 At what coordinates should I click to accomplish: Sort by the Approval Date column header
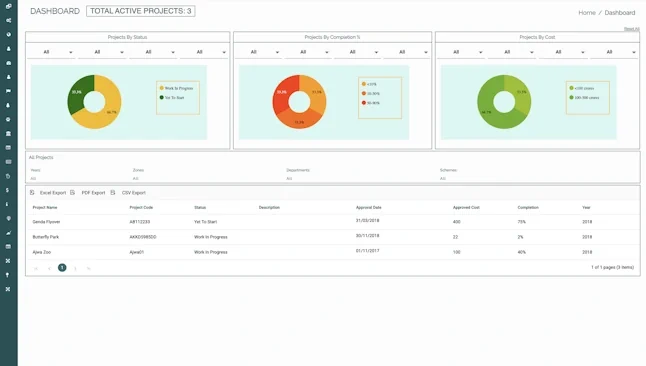(x=369, y=207)
